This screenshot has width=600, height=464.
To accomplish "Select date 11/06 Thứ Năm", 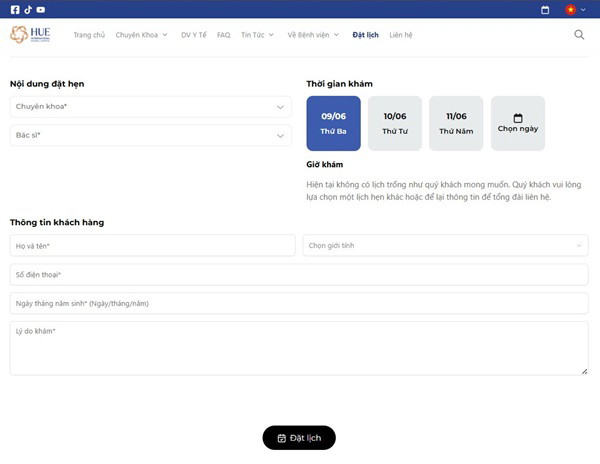I will pyautogui.click(x=456, y=123).
